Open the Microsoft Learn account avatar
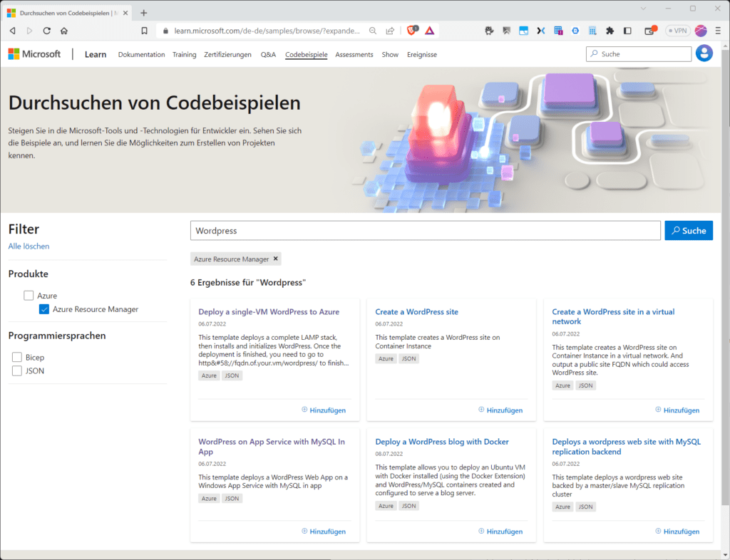The height and width of the screenshot is (560, 730). (704, 53)
